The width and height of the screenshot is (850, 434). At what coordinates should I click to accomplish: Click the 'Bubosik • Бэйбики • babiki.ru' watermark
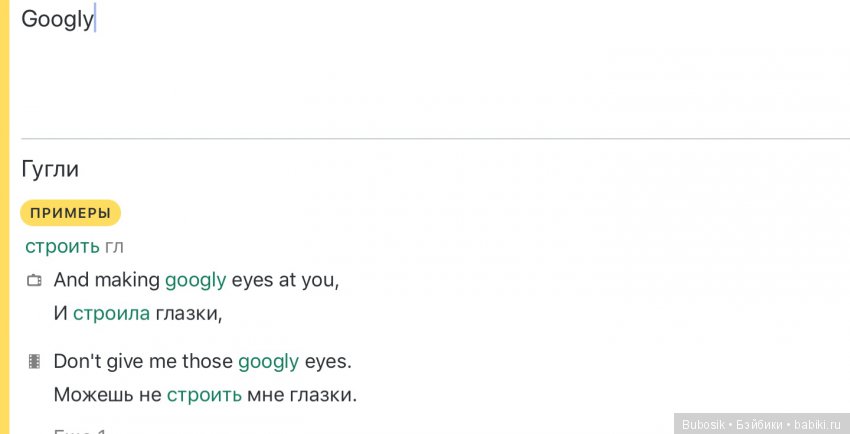(x=761, y=424)
